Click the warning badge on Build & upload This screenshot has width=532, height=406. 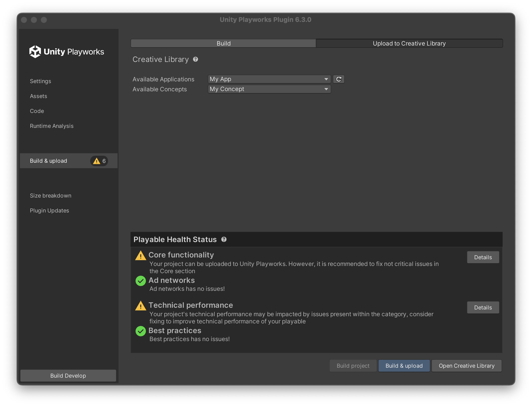[99, 161]
